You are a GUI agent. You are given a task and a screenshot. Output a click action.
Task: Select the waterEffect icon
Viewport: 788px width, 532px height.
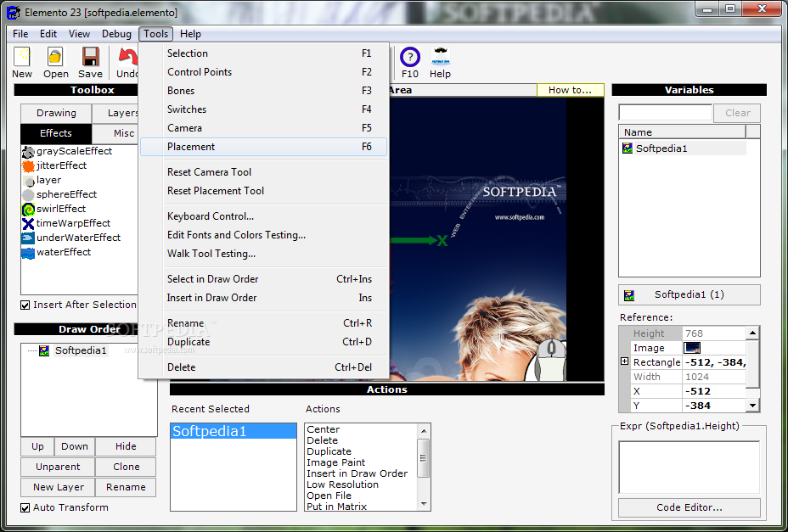click(x=28, y=252)
